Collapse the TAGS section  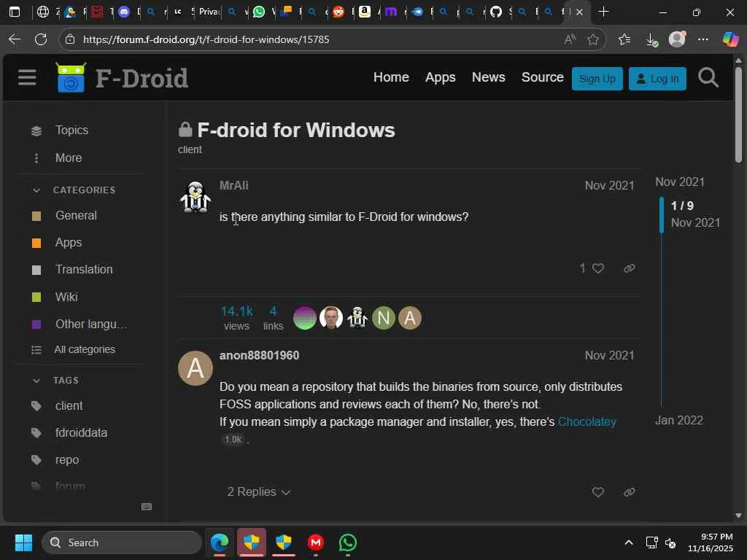(x=36, y=381)
